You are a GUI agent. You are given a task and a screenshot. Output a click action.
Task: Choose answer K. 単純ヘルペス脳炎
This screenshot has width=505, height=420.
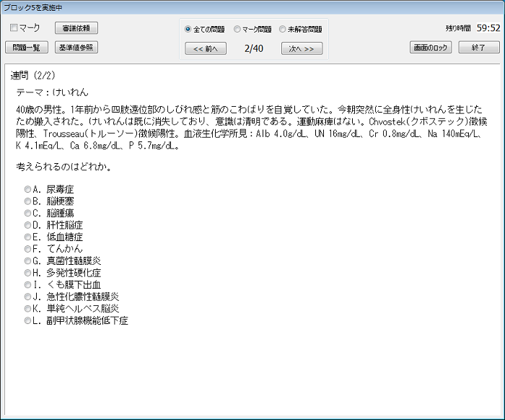(27, 309)
